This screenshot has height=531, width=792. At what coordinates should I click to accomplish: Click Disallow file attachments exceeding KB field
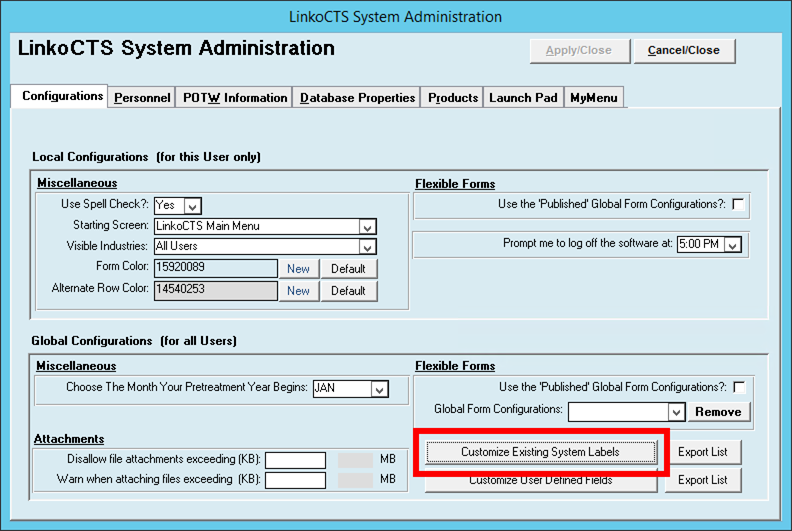[x=295, y=460]
